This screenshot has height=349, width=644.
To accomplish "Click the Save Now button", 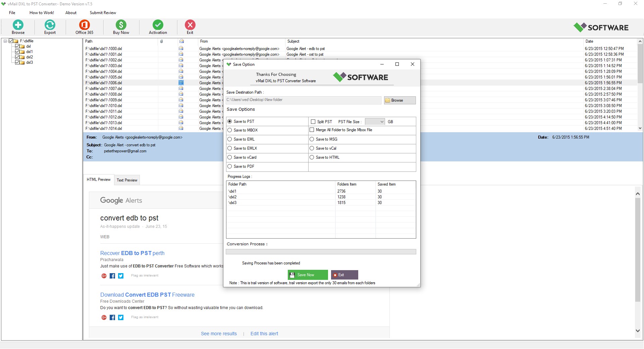I will (x=308, y=275).
